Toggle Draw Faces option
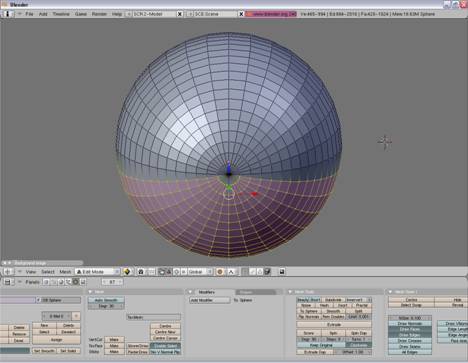This screenshot has width=468, height=363. 410,329
